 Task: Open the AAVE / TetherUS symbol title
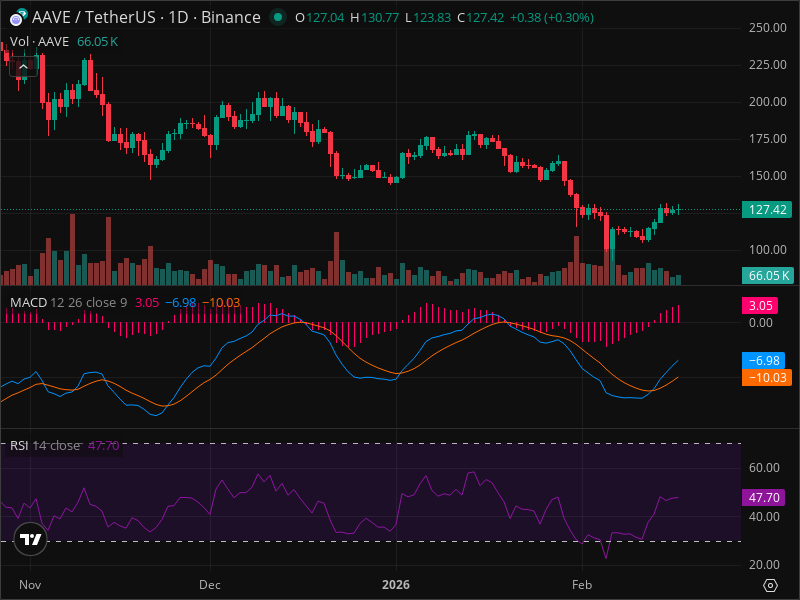(146, 17)
